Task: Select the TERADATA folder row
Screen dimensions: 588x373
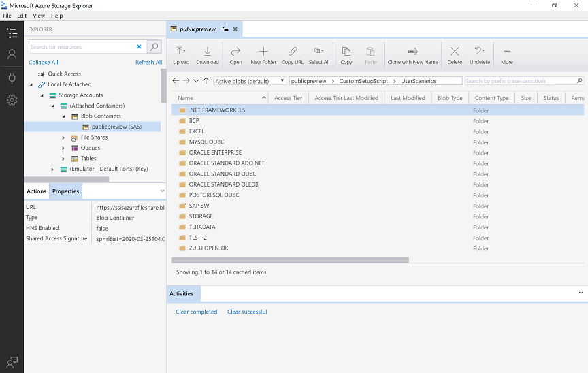Action: tap(202, 227)
